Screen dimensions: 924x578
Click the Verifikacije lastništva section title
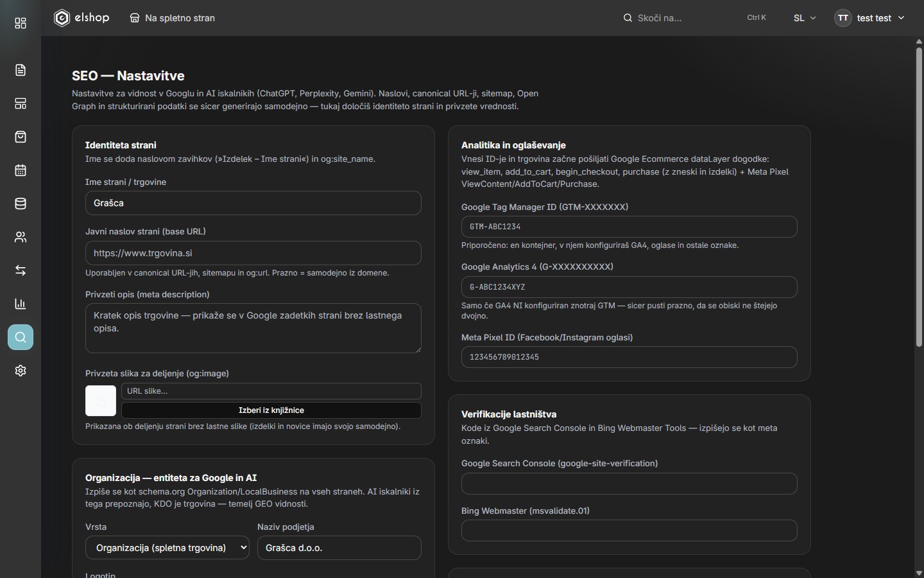pyautogui.click(x=509, y=414)
